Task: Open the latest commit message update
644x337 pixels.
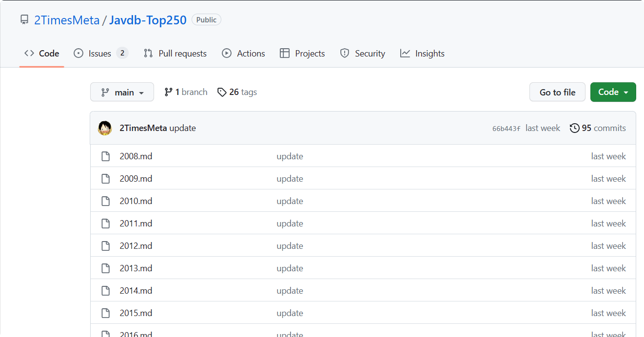Action: pos(183,128)
